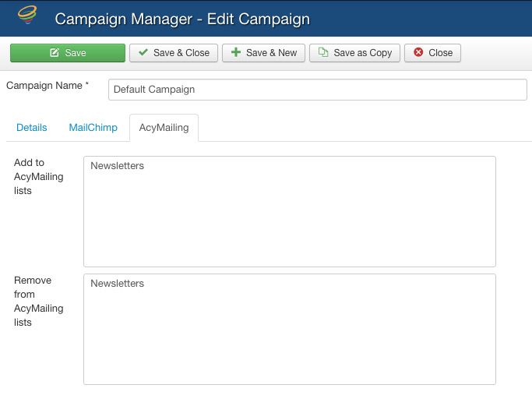The height and width of the screenshot is (399, 532).
Task: Select the AcyMailing tab
Action: 164,128
